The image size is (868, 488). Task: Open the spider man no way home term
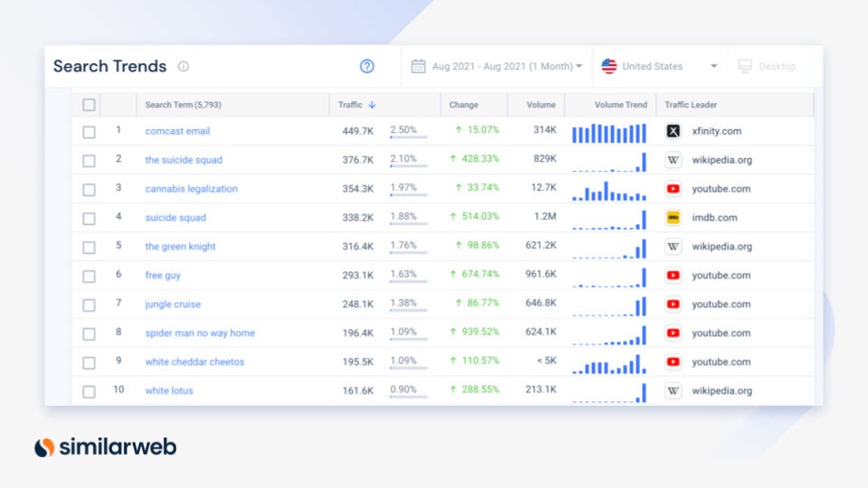tap(200, 333)
